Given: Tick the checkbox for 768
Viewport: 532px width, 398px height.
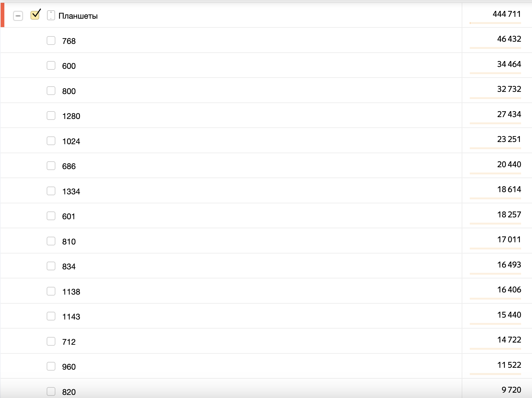Looking at the screenshot, I should click(51, 40).
